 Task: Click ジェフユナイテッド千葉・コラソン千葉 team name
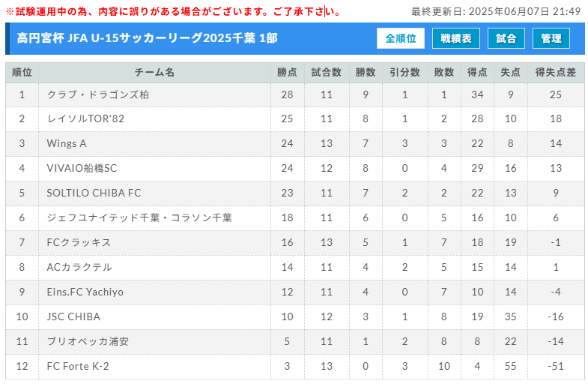(139, 217)
